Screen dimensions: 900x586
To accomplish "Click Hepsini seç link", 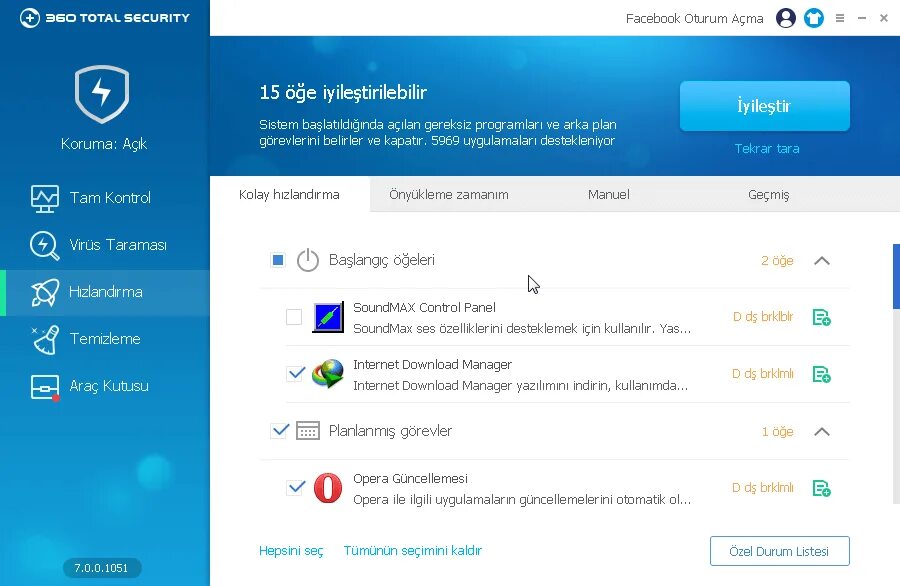I will tap(291, 550).
